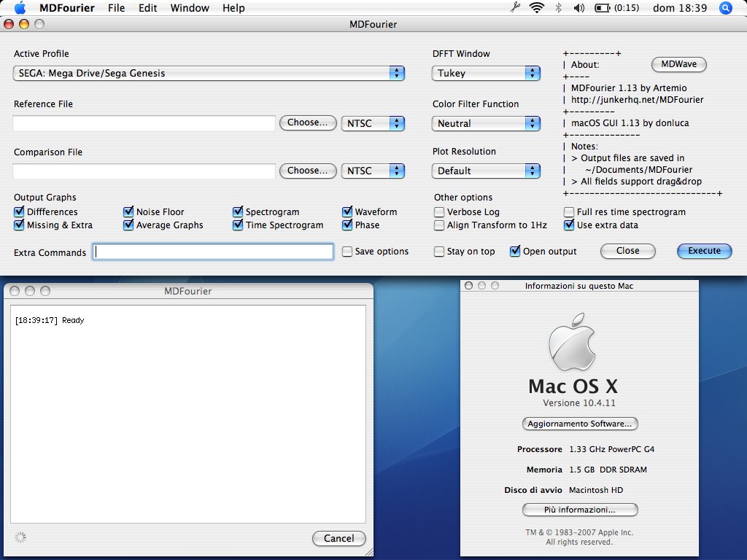747x560 pixels.
Task: Minimize the main MDFourier window
Action: coord(24,24)
